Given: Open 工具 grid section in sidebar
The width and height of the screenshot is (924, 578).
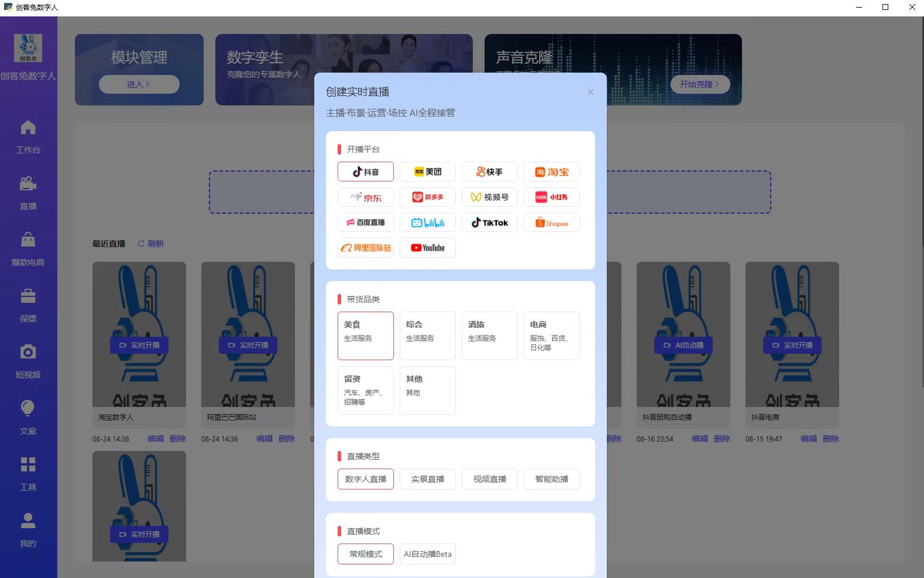Looking at the screenshot, I should click(28, 474).
